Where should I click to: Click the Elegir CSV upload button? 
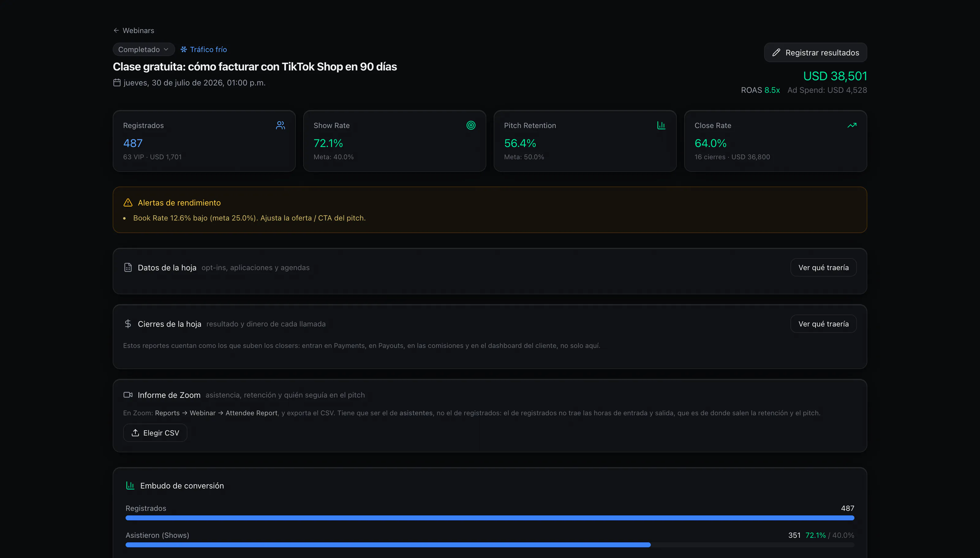[155, 433]
